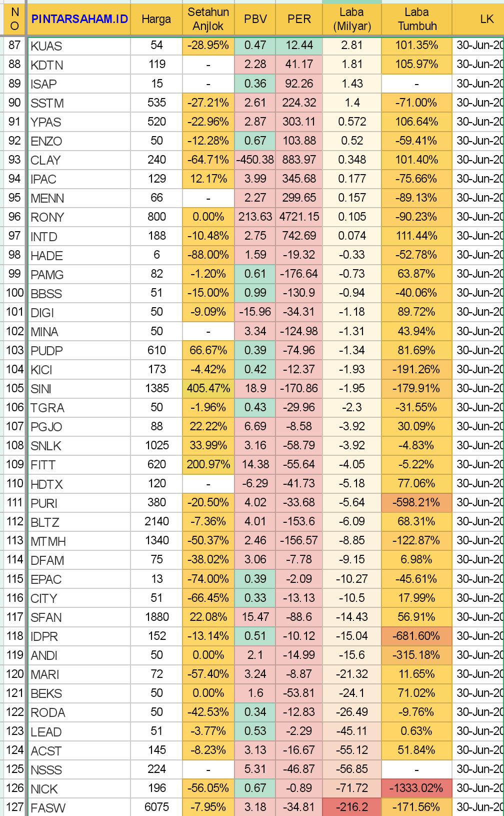Select the Laba Tumbuh column header
The height and width of the screenshot is (816, 504).
pyautogui.click(x=416, y=19)
